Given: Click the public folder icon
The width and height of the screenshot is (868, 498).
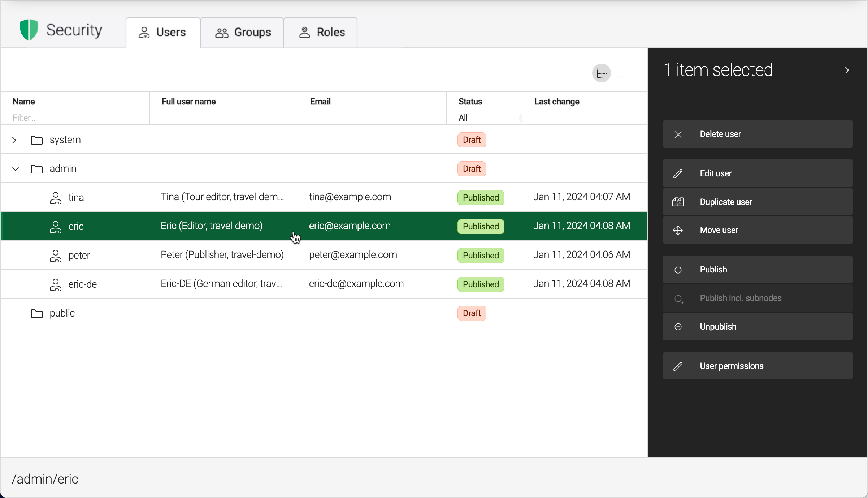Looking at the screenshot, I should [x=36, y=313].
